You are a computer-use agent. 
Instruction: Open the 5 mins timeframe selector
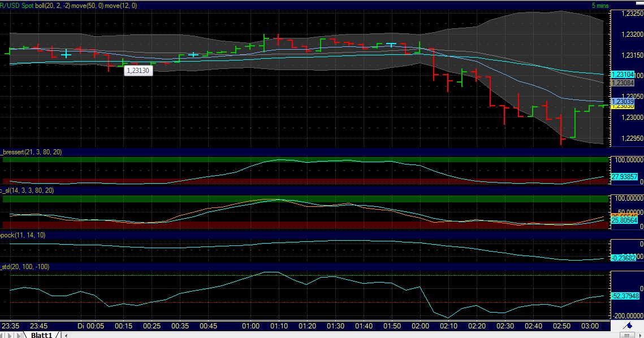coord(600,5)
